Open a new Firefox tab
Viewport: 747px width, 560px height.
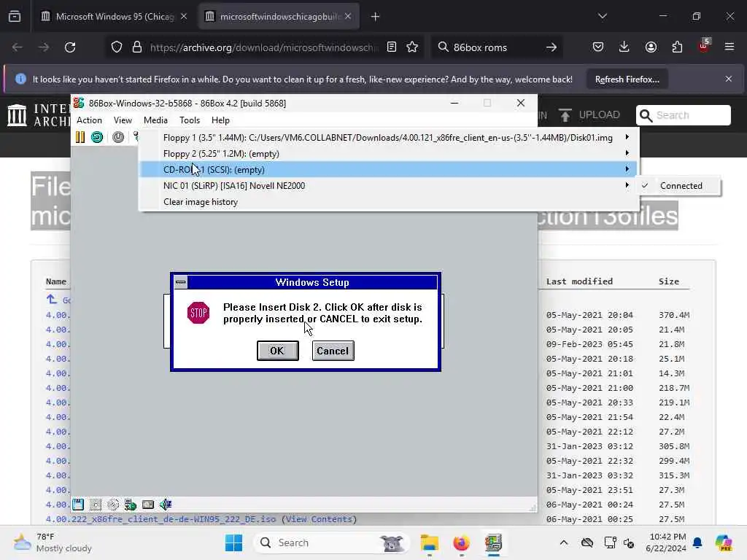click(x=376, y=17)
